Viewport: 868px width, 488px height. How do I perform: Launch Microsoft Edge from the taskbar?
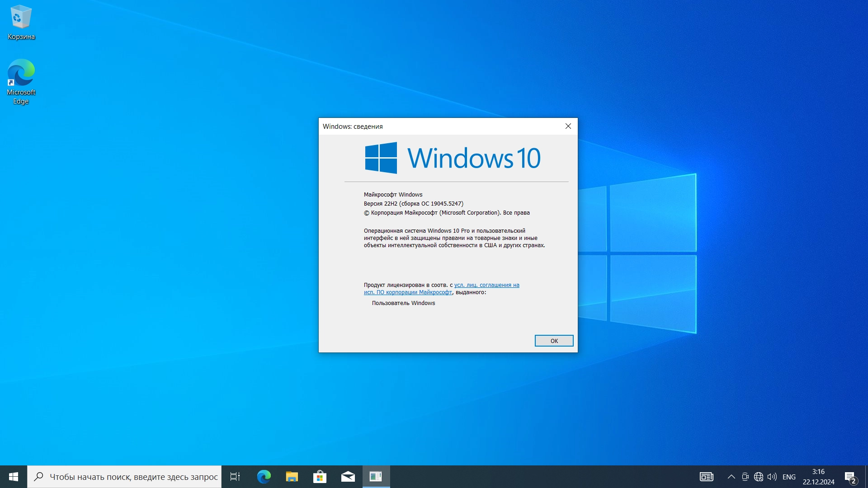[x=264, y=477]
